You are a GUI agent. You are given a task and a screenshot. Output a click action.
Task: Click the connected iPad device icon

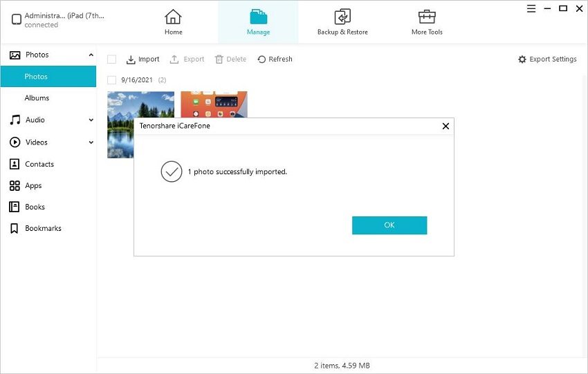[x=16, y=19]
